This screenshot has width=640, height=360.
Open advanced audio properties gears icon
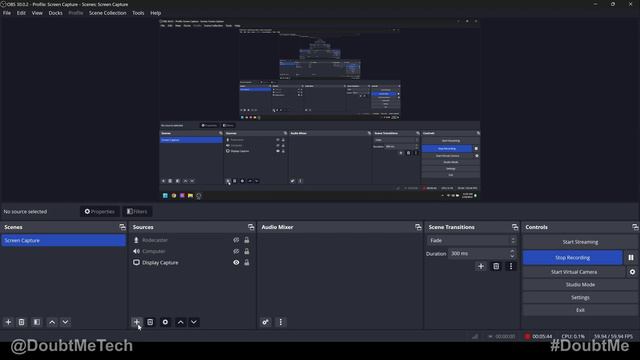coord(265,322)
